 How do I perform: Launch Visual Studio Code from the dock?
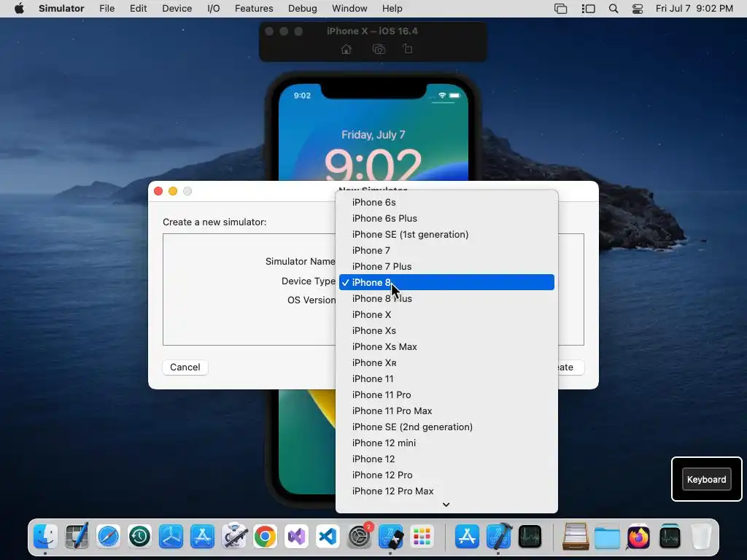(328, 537)
